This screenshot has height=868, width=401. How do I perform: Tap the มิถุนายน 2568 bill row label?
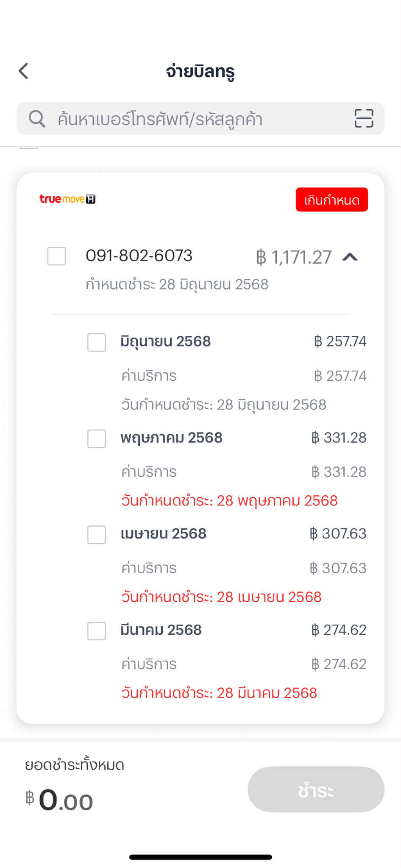(x=166, y=341)
